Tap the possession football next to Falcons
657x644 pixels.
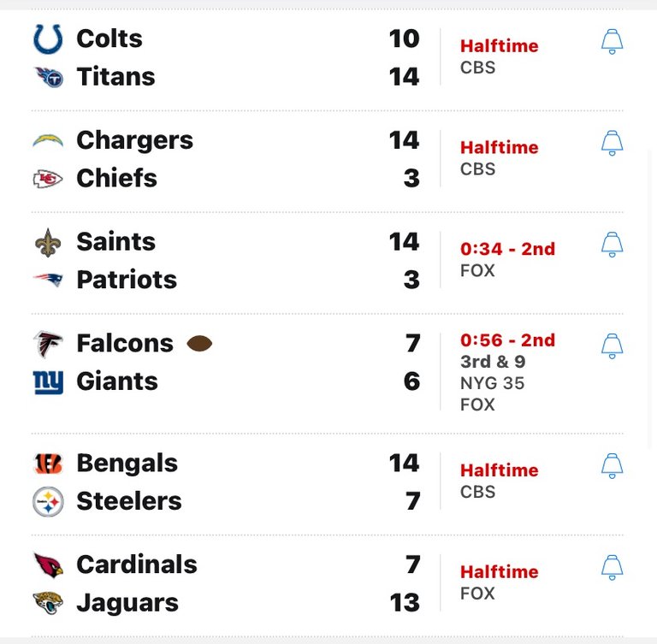pos(199,344)
